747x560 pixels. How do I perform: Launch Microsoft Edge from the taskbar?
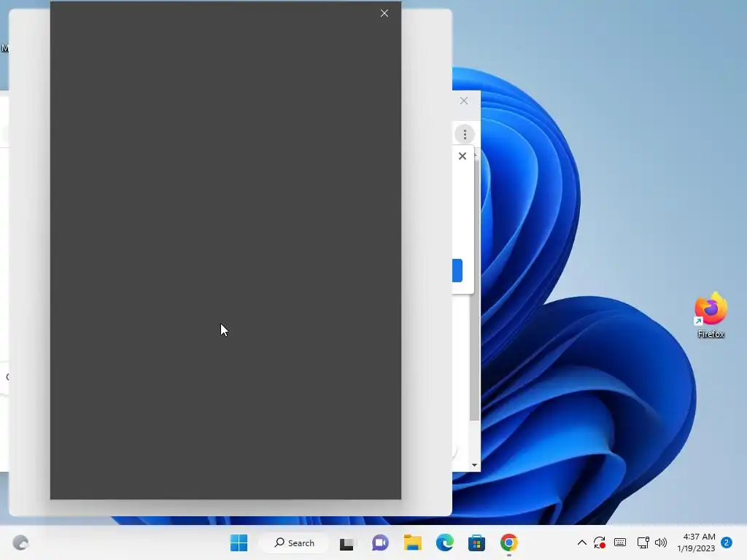(x=444, y=542)
